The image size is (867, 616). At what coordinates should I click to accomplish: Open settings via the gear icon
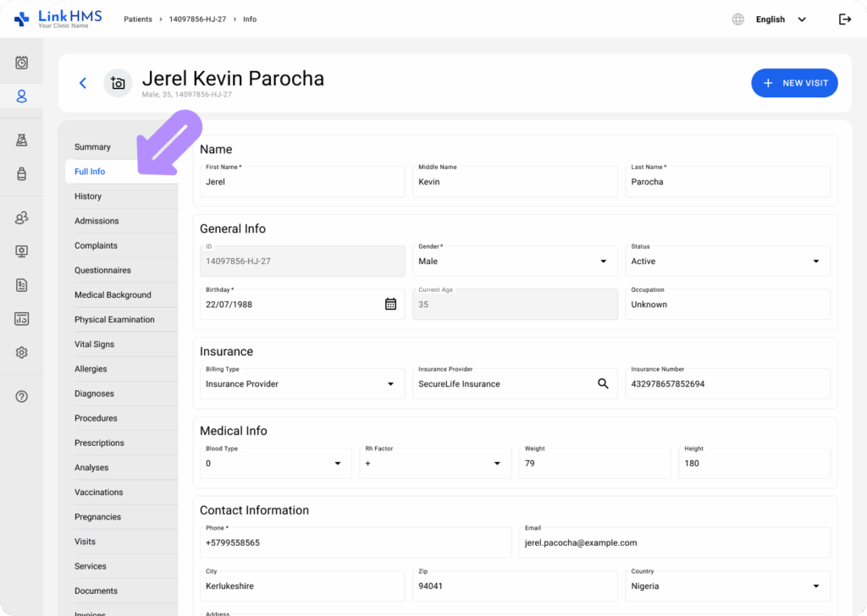[22, 353]
